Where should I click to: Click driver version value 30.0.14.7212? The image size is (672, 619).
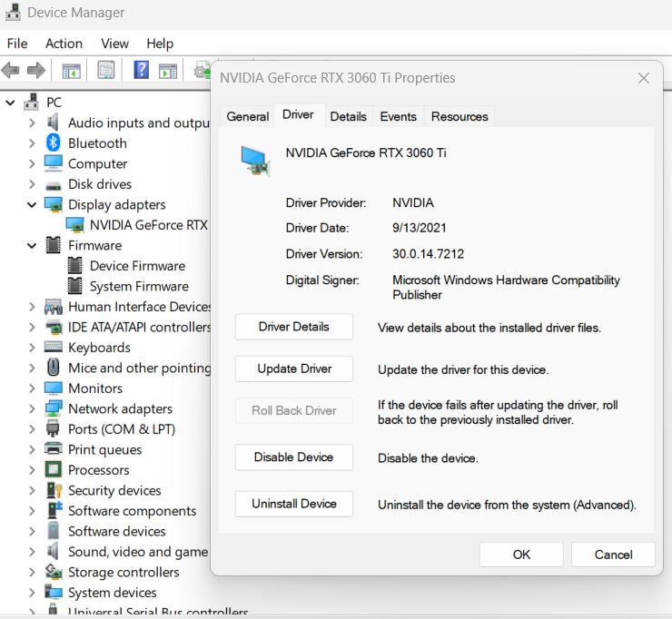coord(428,254)
